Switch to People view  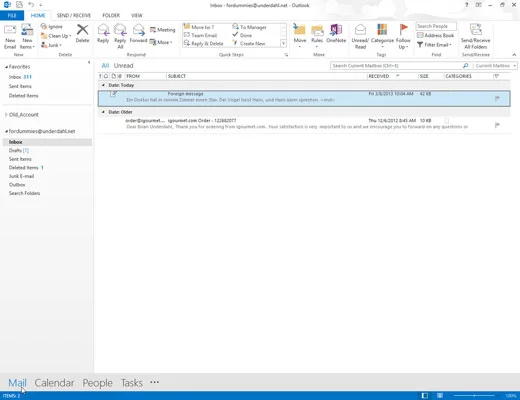tap(97, 383)
